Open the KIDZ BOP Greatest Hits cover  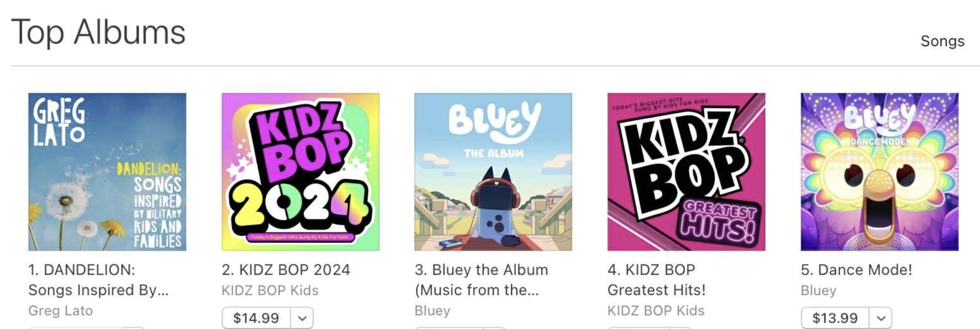(686, 172)
